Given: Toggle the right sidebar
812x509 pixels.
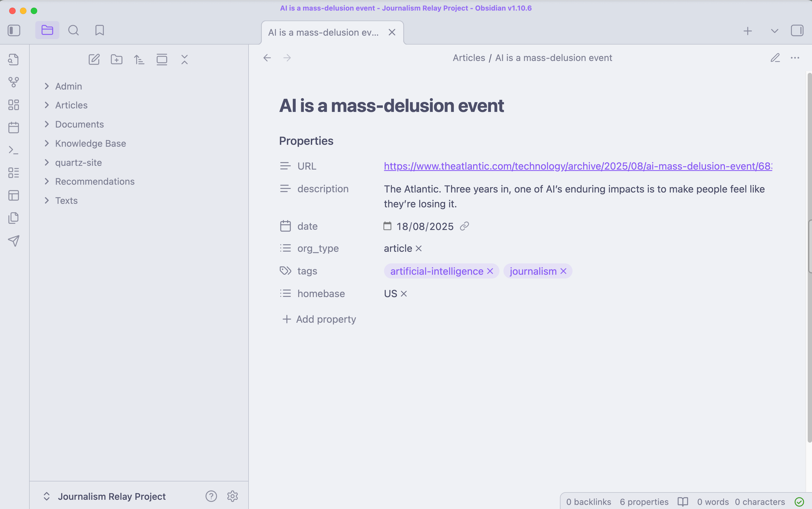Looking at the screenshot, I should point(797,31).
